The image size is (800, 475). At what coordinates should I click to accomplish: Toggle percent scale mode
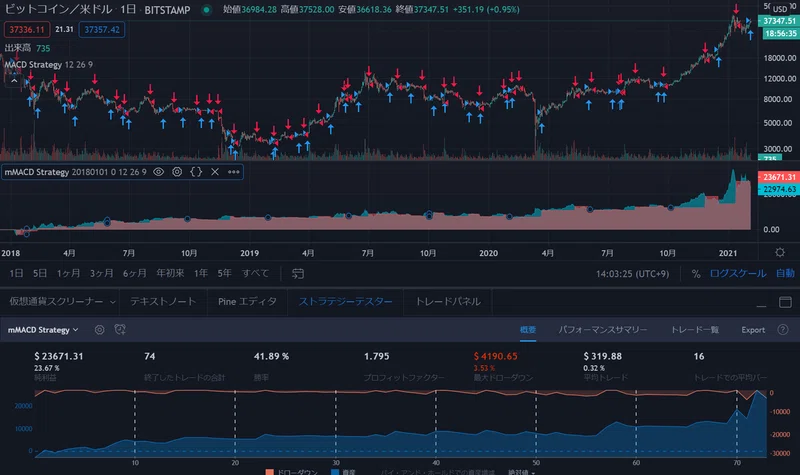[696, 274]
